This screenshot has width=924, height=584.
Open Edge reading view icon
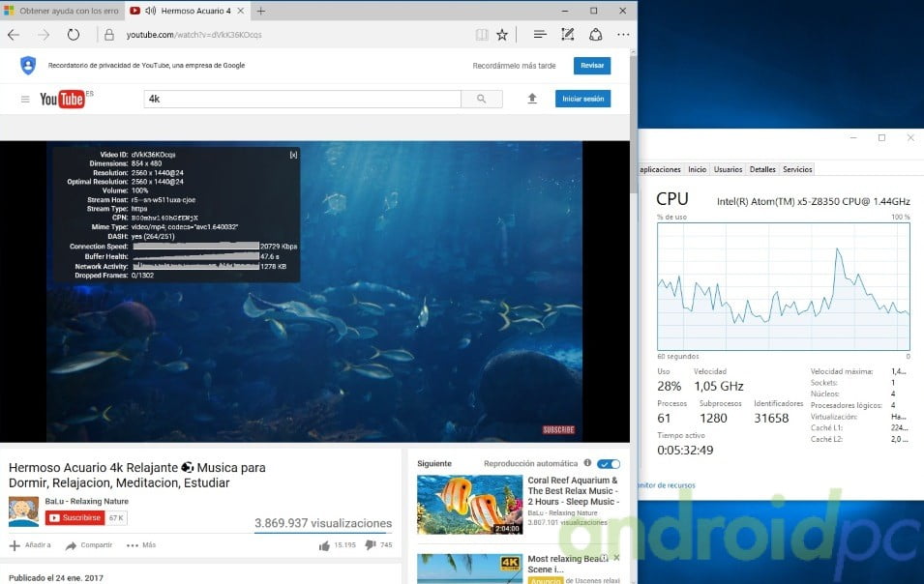click(482, 35)
